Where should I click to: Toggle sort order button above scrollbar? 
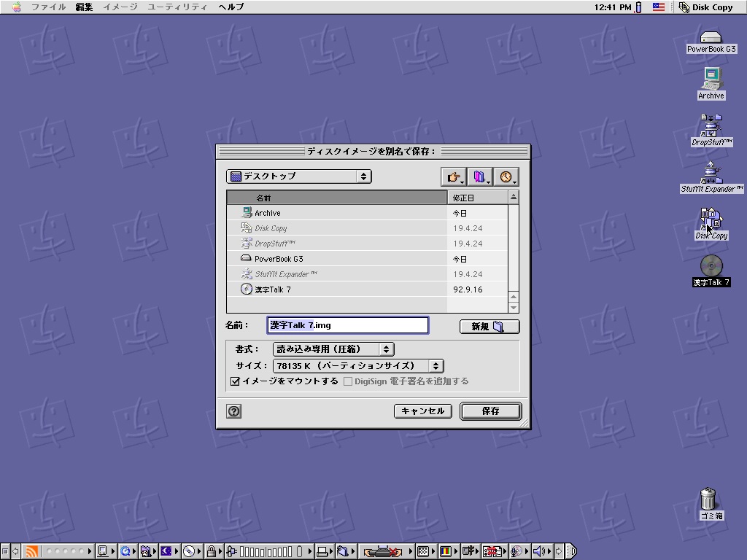coord(513,197)
